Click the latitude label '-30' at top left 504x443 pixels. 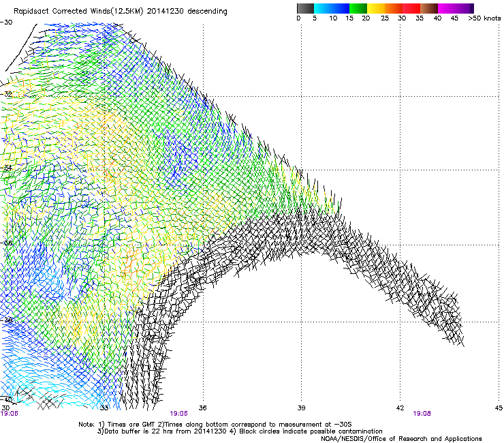click(x=6, y=22)
